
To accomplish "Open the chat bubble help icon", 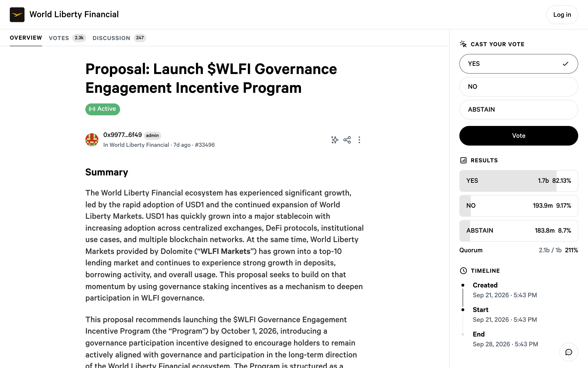I will click(x=569, y=352).
